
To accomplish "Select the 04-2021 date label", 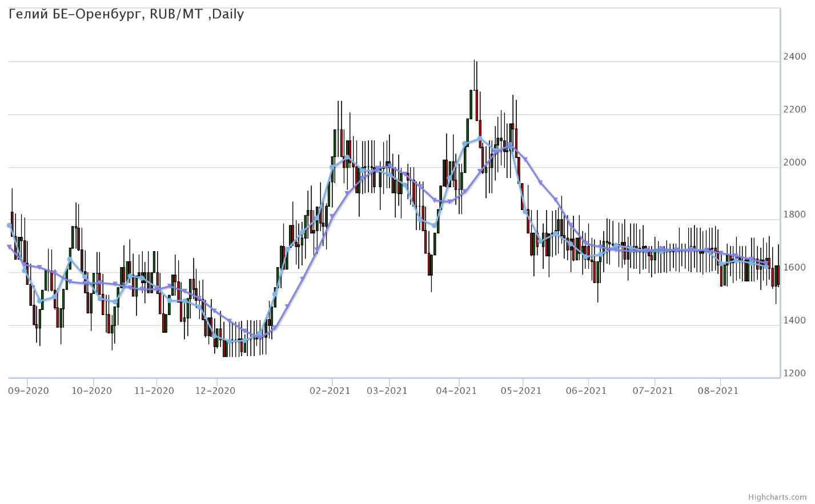I will [x=456, y=391].
